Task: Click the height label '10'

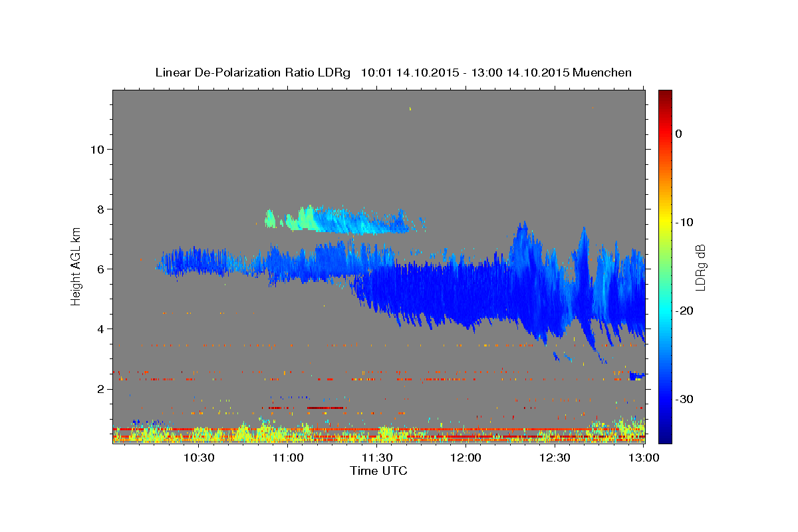Action: pos(96,150)
